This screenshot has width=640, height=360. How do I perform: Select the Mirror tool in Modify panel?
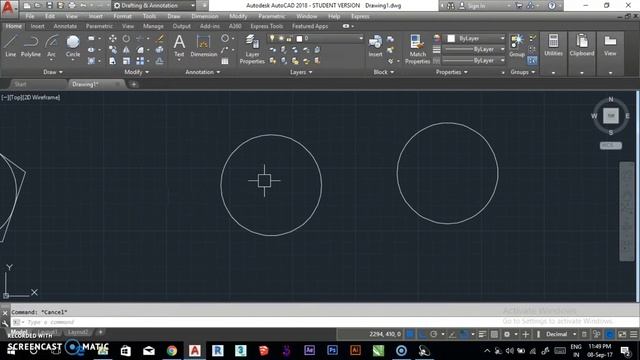(127, 50)
